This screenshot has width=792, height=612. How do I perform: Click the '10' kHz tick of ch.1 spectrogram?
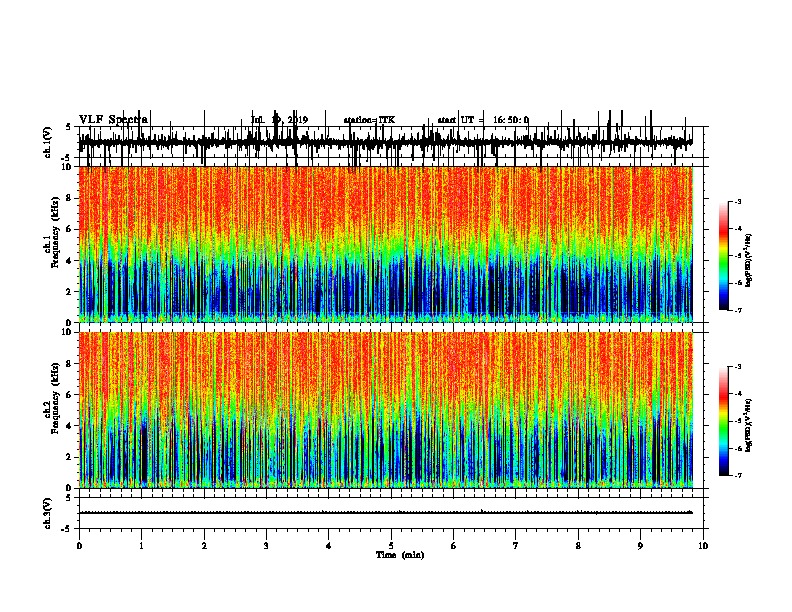pos(68,167)
